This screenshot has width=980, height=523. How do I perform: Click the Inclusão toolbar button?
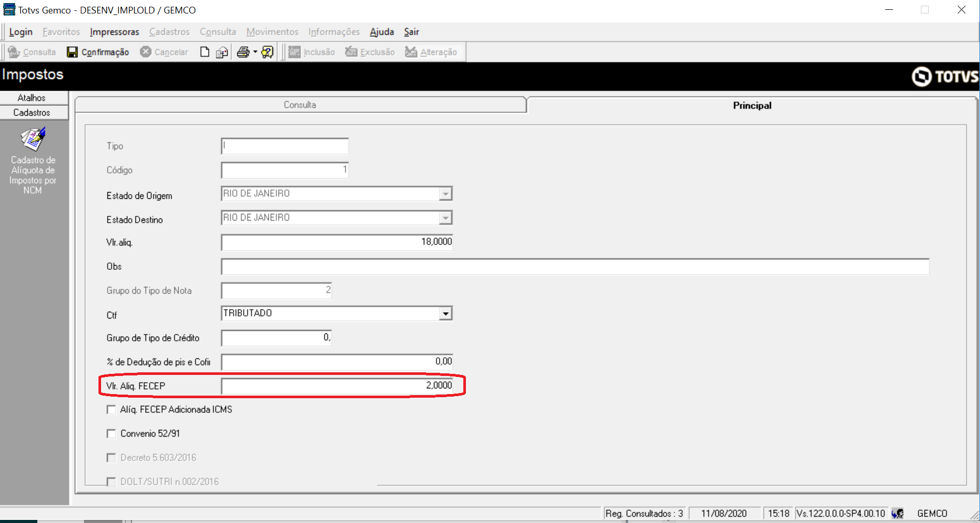click(x=312, y=52)
